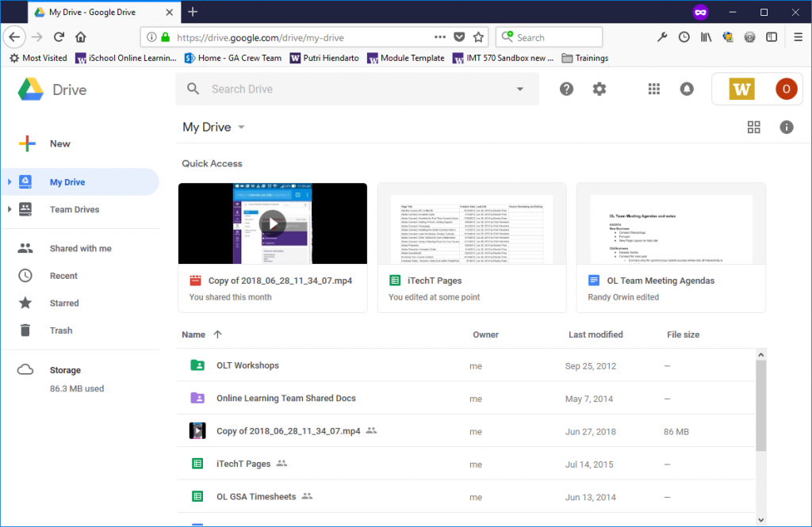Image resolution: width=812 pixels, height=527 pixels.
Task: Play the video thumbnail in Quick Access
Action: pyautogui.click(x=273, y=223)
